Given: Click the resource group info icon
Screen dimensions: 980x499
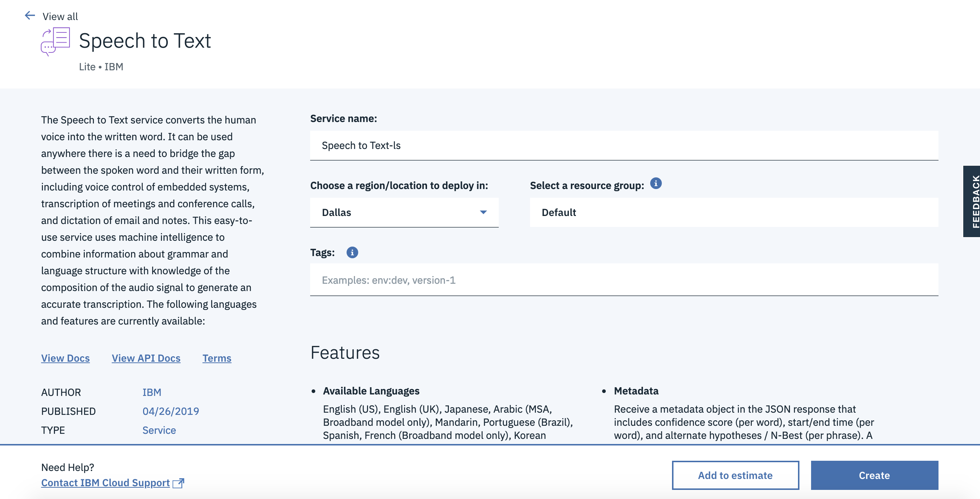Looking at the screenshot, I should click(x=656, y=184).
